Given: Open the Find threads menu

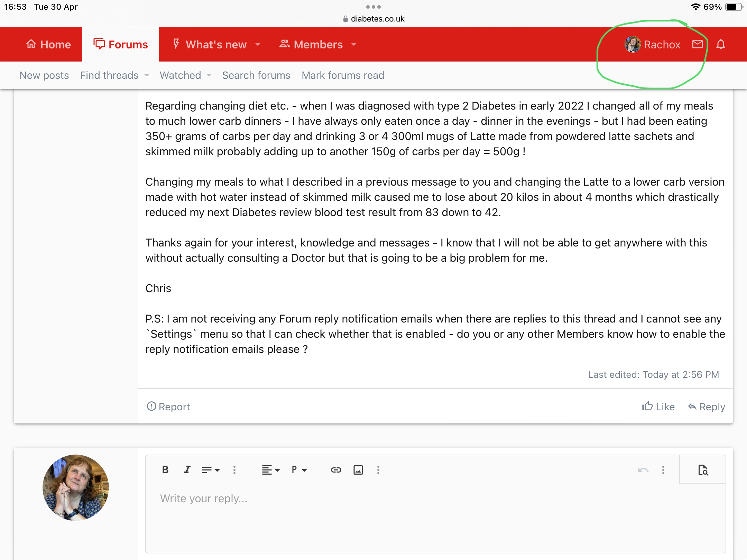Looking at the screenshot, I should (109, 75).
